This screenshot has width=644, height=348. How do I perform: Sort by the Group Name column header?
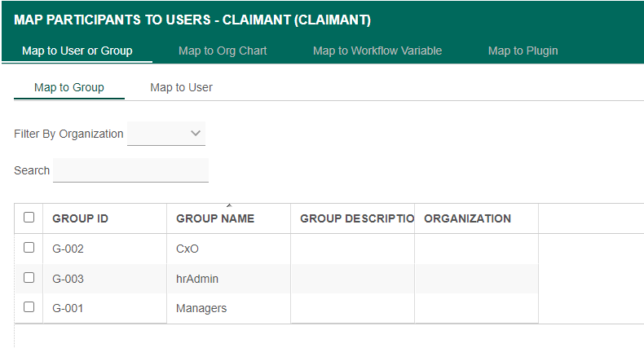click(215, 218)
